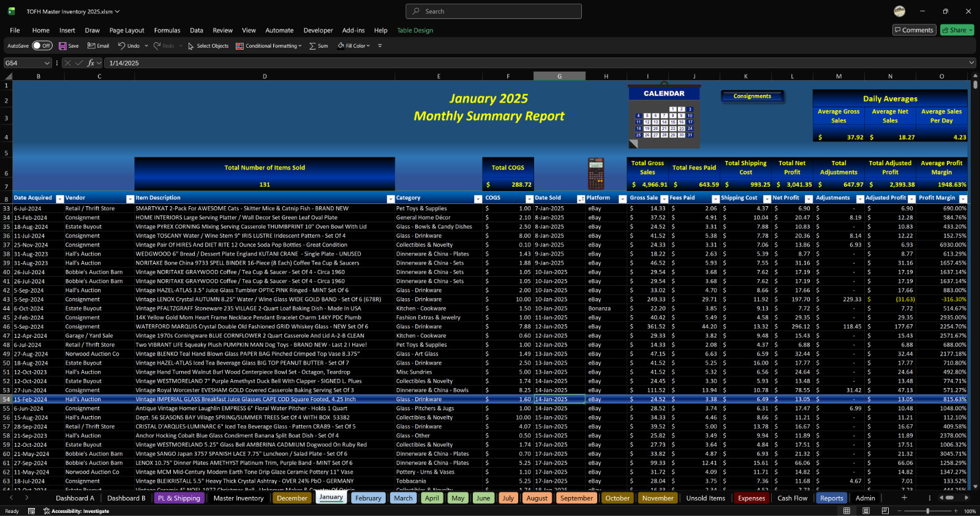Open the Developer ribbon tab
980x516 pixels.
point(318,30)
